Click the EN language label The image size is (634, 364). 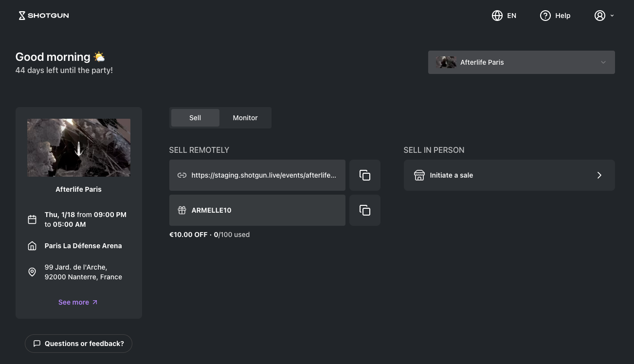click(x=511, y=16)
